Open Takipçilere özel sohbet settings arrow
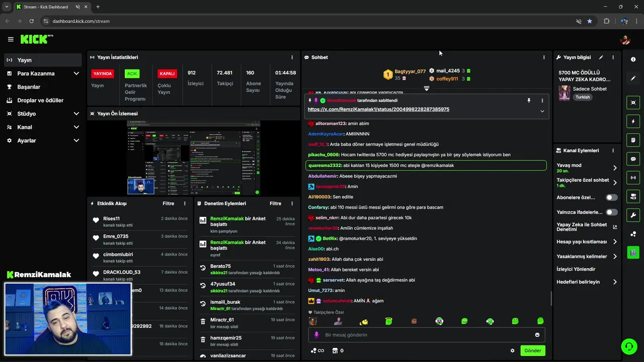644x362 pixels. point(615,183)
